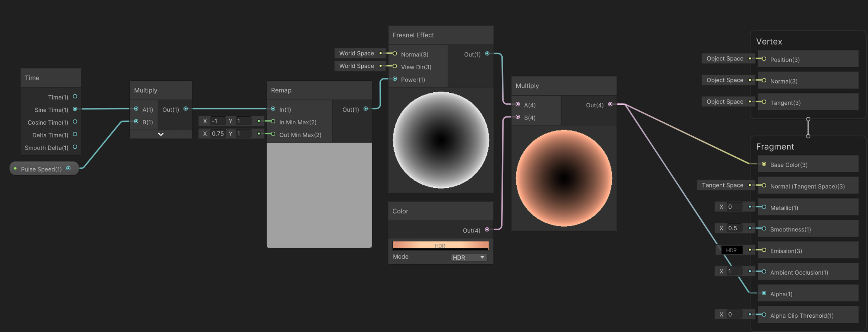This screenshot has width=868, height=332.
Task: Toggle World Space on Normal input
Action: [358, 54]
